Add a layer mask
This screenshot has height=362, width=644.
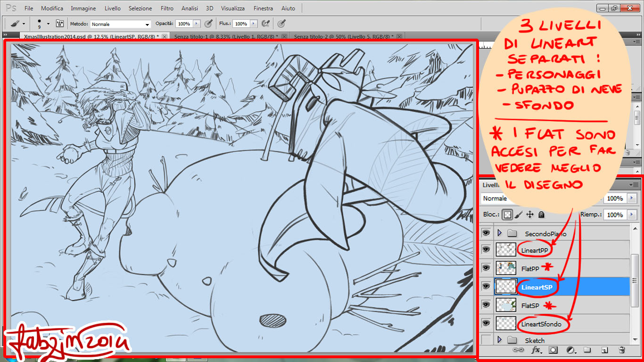click(553, 350)
